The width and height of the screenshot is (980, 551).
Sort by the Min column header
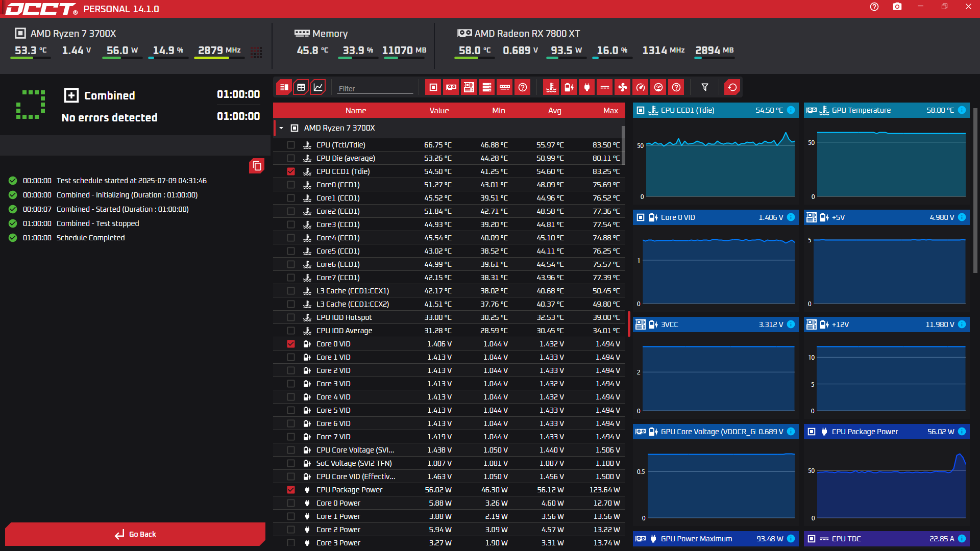point(499,111)
